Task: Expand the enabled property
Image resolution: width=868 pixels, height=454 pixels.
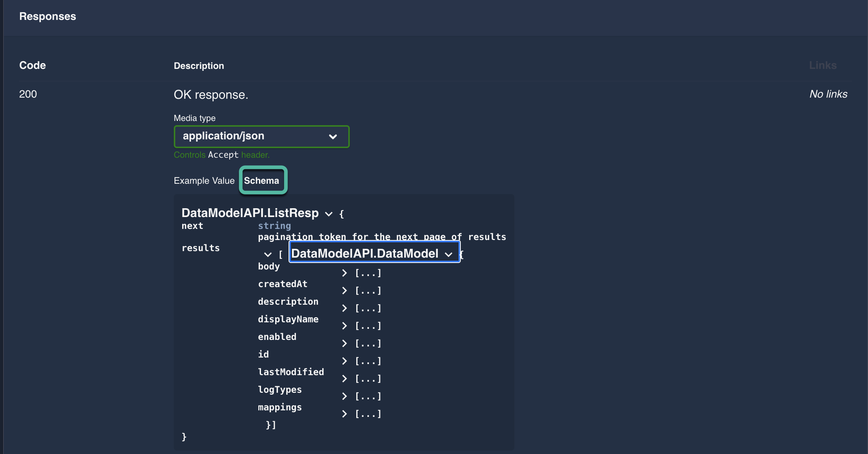Action: point(344,343)
